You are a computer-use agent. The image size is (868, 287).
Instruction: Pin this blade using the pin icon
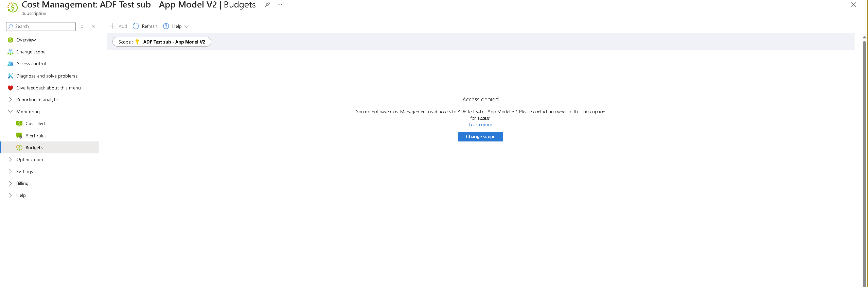pos(268,4)
